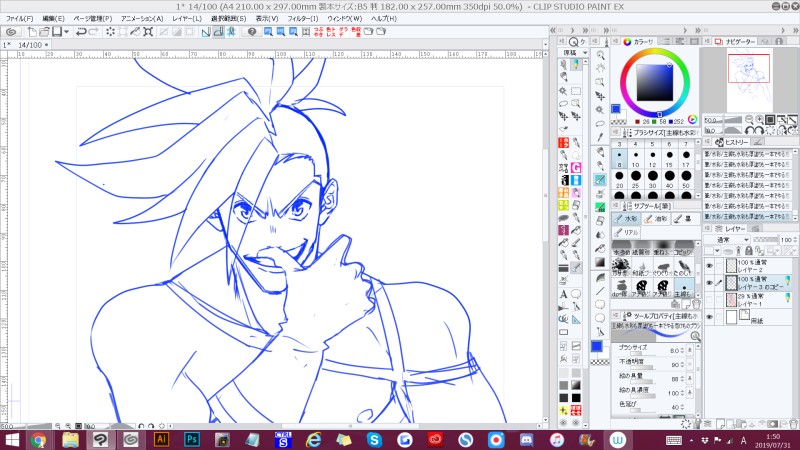Hide the レイヤー 2 layer via eye icon

709,267
